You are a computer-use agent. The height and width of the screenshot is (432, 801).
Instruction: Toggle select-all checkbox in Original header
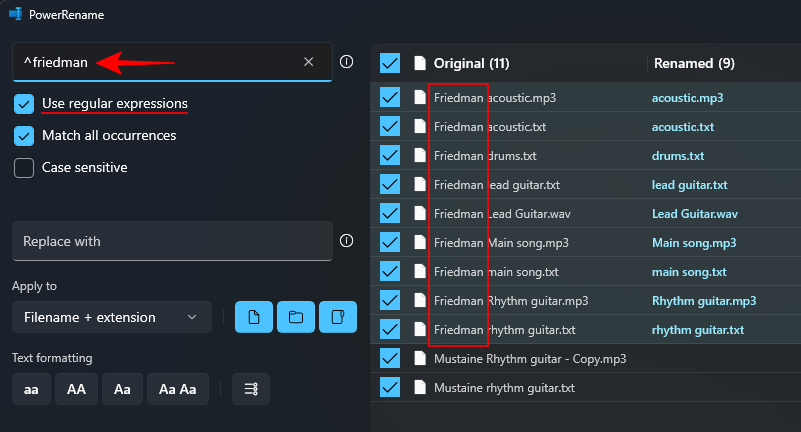(390, 63)
